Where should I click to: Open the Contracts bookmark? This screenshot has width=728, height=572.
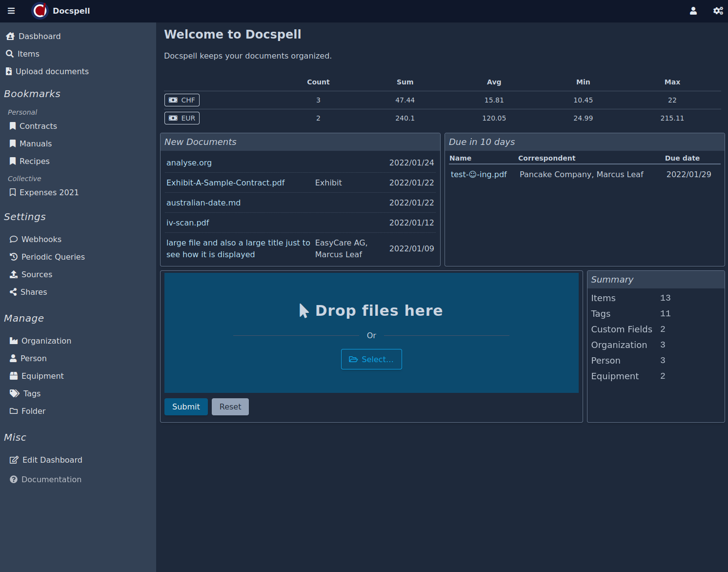click(x=38, y=126)
